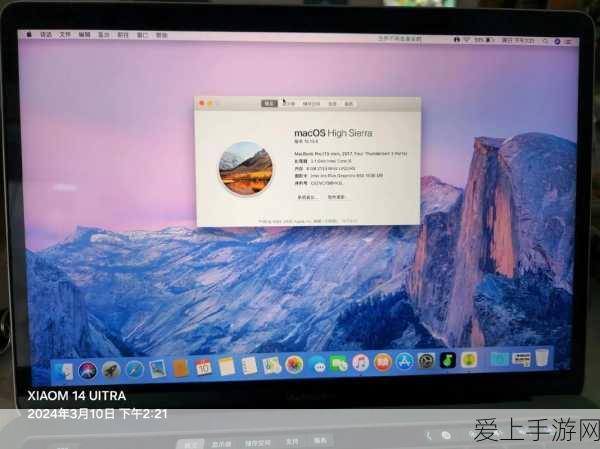600x449 pixels.
Task: Click the 软件更新 (Software Update) button
Action: [x=337, y=197]
